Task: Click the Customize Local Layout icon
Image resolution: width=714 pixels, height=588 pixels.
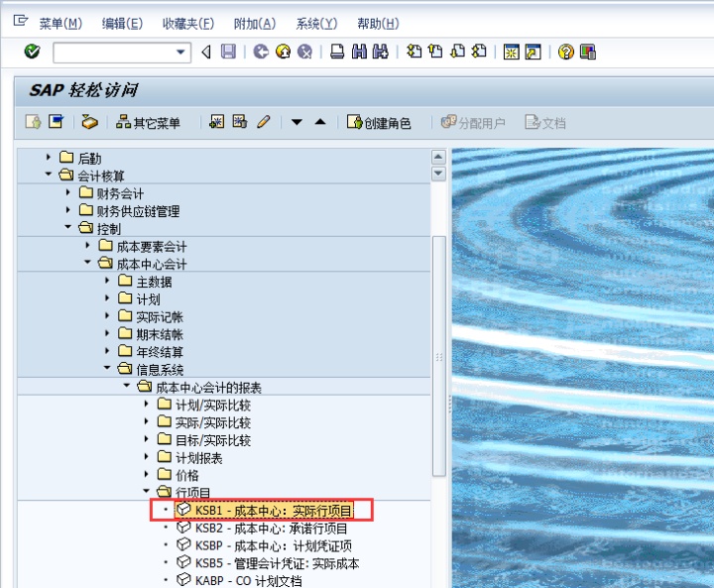Action: pos(588,52)
